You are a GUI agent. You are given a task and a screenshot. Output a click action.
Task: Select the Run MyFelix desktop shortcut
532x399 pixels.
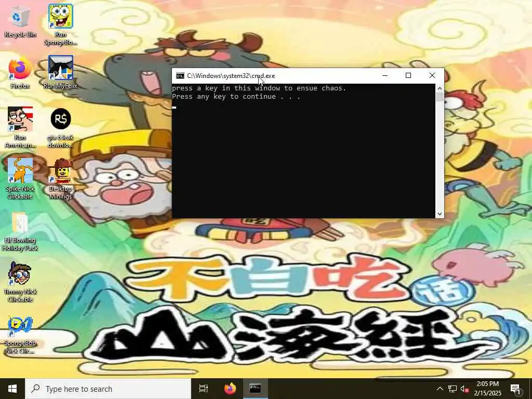pyautogui.click(x=60, y=73)
